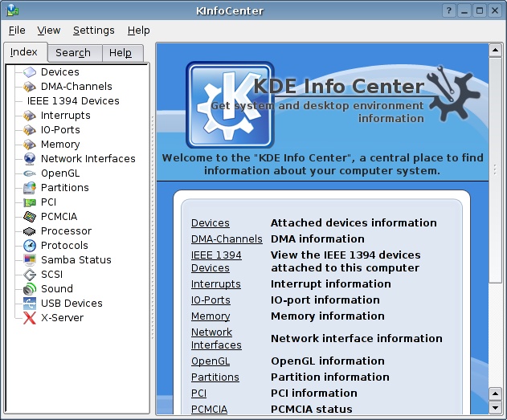Follow the Network Interfaces link

(216, 339)
